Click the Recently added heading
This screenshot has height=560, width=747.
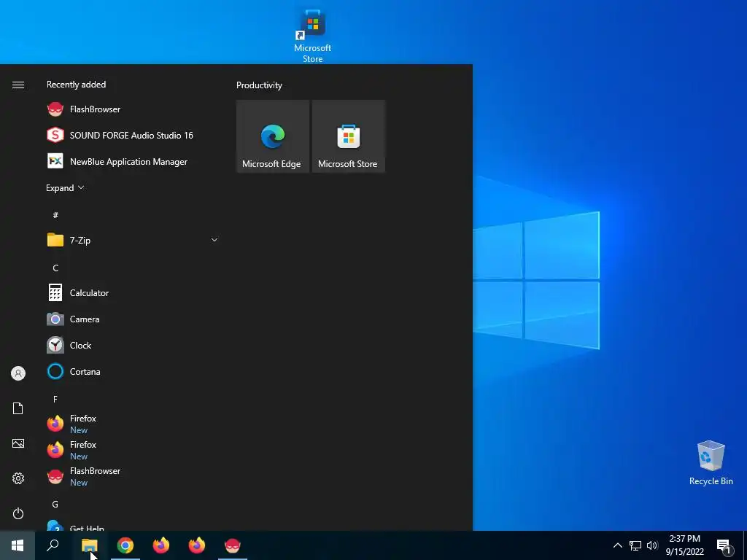point(76,85)
